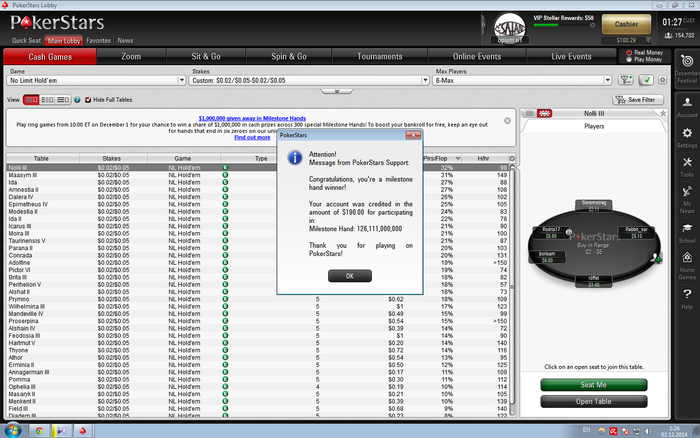The height and width of the screenshot is (438, 700).
Task: Open the Cashier button
Action: 626,25
